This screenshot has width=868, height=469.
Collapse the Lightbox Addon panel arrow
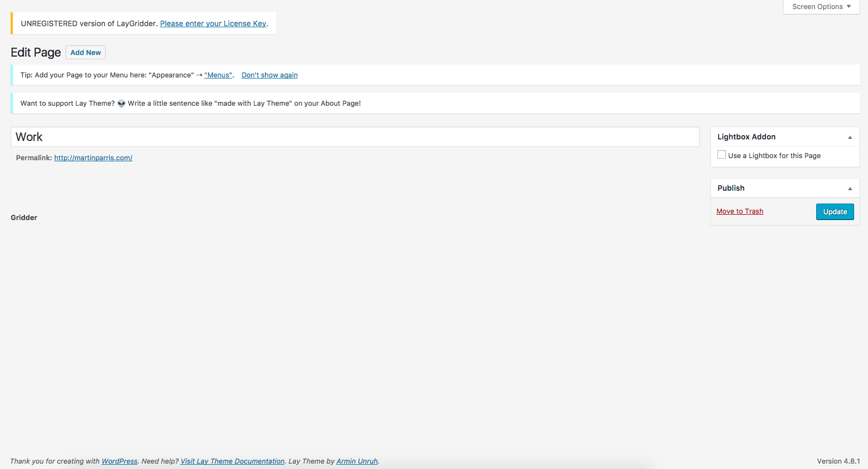(x=850, y=137)
